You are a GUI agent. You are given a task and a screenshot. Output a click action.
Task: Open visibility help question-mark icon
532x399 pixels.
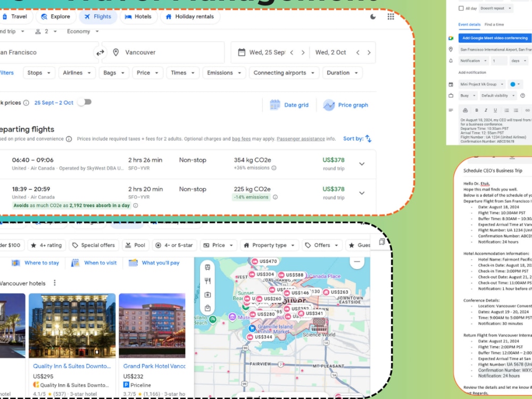tap(522, 96)
